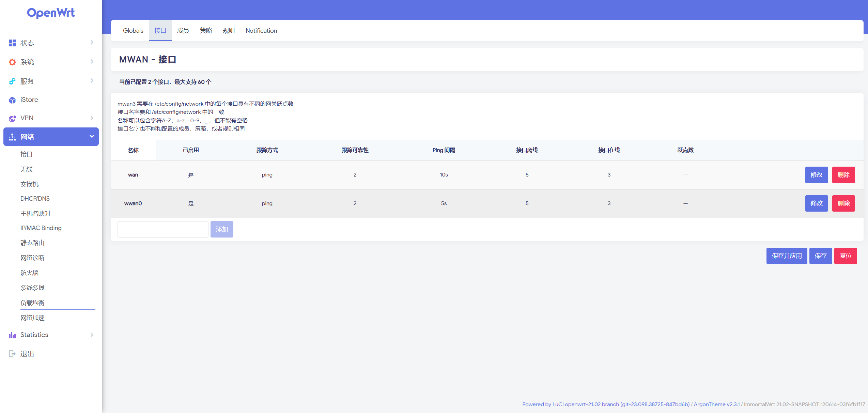
Task: Switch to the 规则 tab
Action: pos(229,31)
